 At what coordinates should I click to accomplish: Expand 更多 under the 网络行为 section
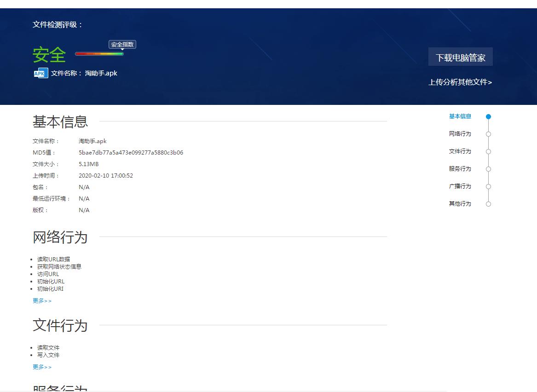[x=42, y=300]
